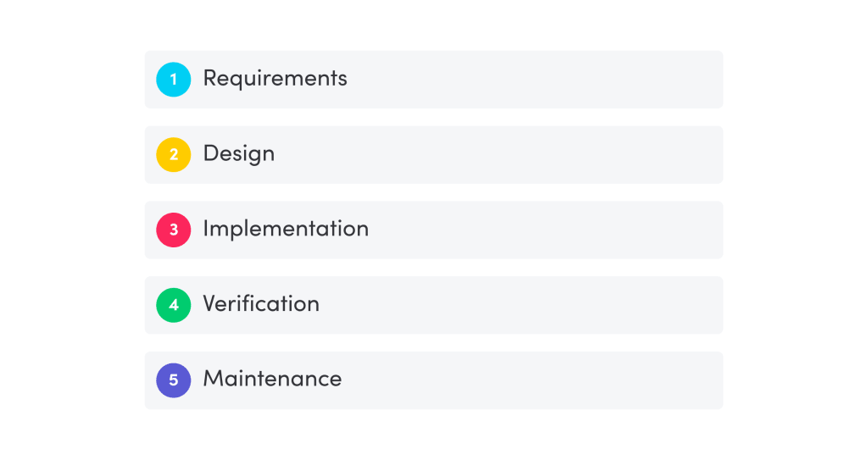This screenshot has height=460, width=868.
Task: Click gap between Design and Implementation rows
Action: coord(434,192)
